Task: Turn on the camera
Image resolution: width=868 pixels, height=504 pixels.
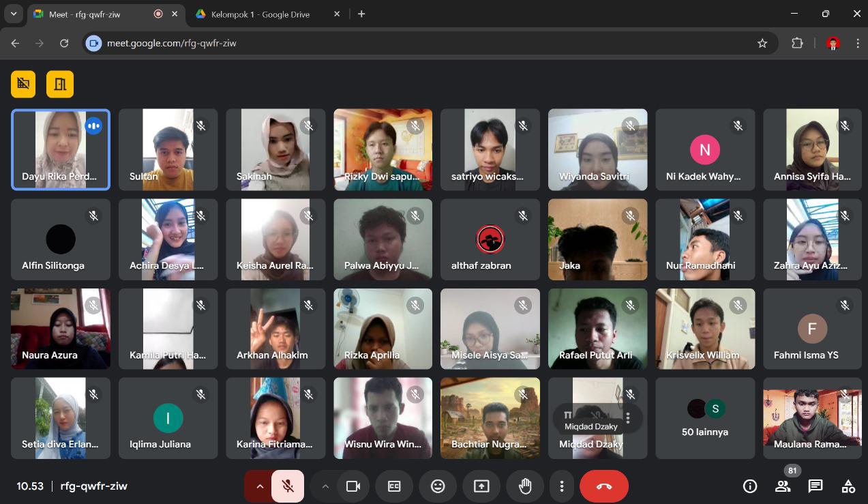Action: pos(353,486)
